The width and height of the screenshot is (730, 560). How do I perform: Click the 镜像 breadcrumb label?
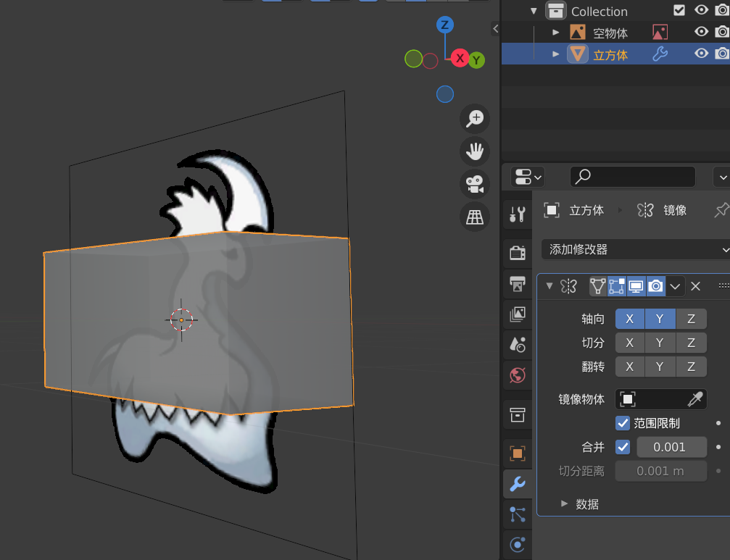tap(675, 210)
